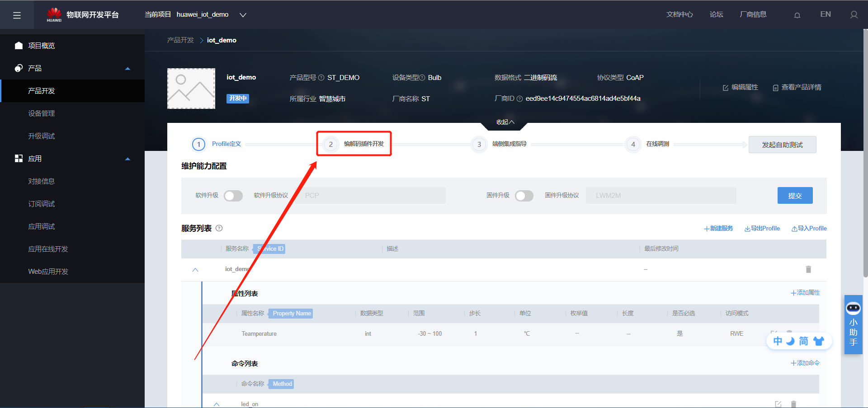Click 编辑属性 link
The height and width of the screenshot is (408, 868).
[741, 87]
